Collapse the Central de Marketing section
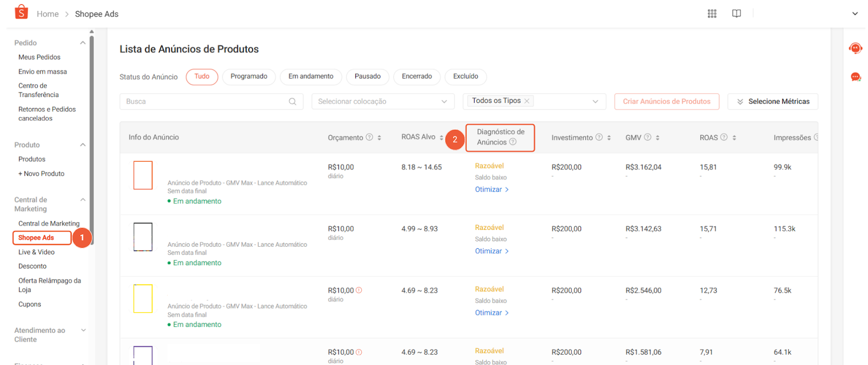Screen dimensions: 868x365 (83, 200)
